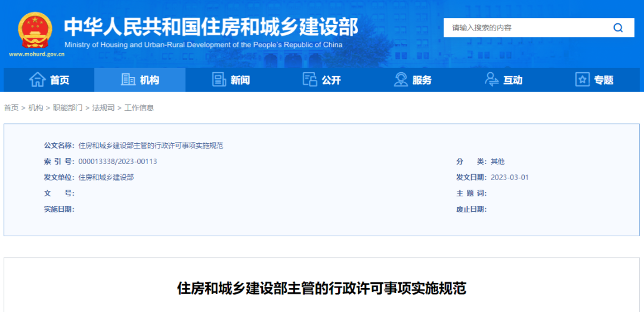Click the 索引号 field label
This screenshot has width=644, height=312.
58,162
